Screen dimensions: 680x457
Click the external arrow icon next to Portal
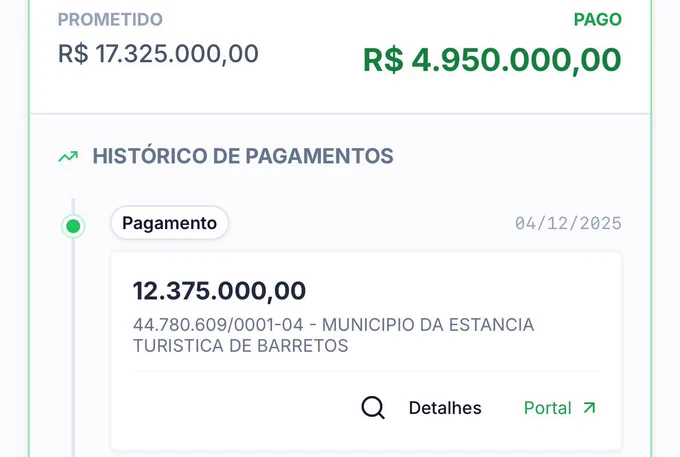(589, 408)
